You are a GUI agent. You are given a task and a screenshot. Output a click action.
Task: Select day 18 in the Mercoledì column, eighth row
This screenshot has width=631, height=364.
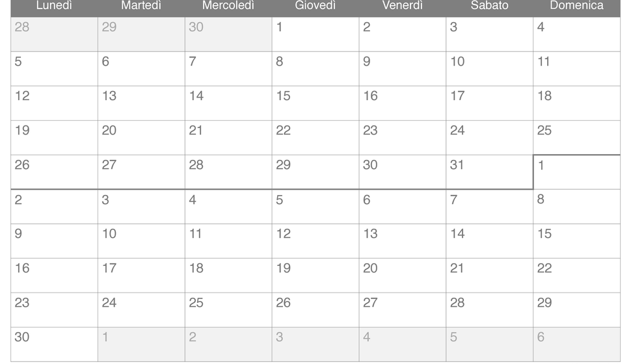click(228, 276)
